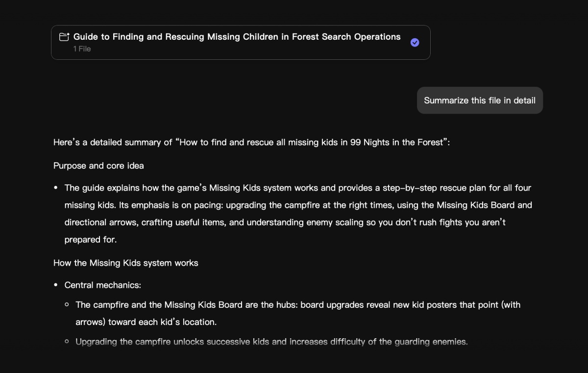The height and width of the screenshot is (373, 588).
Task: Select the "Summarize this file in detail" message bubble
Action: click(480, 100)
